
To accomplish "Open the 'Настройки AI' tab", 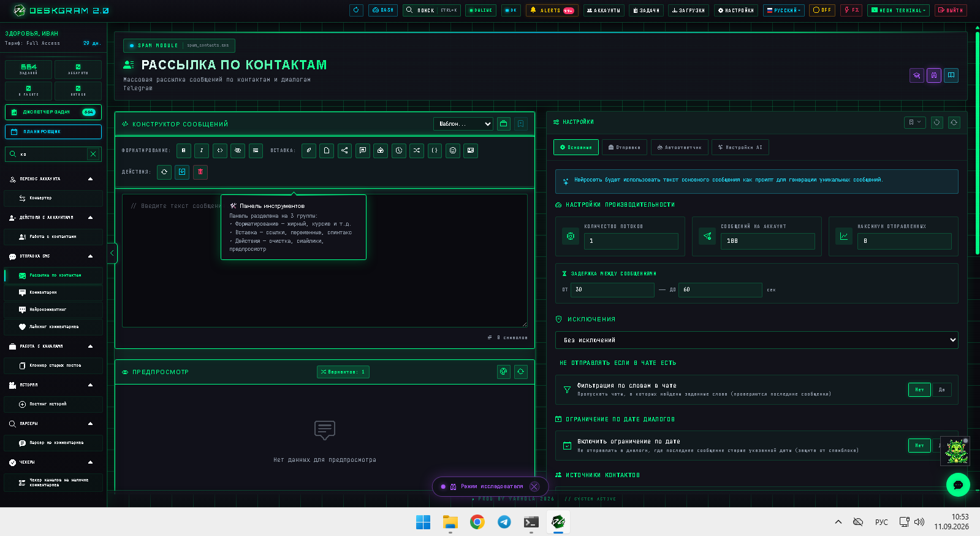I will pos(740,147).
